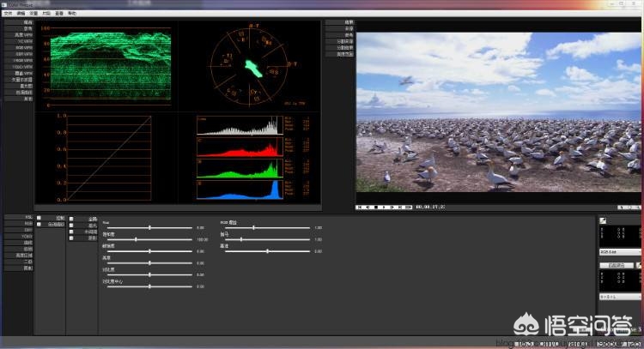Click the small icon atop the color info panel
The height and width of the screenshot is (349, 644).
coord(603,220)
